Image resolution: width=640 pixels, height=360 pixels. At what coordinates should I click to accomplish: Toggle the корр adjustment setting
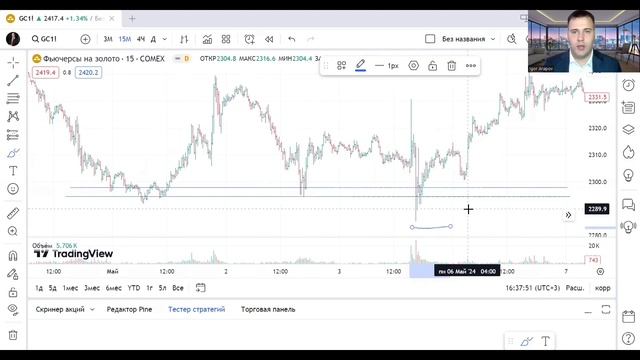tap(602, 288)
